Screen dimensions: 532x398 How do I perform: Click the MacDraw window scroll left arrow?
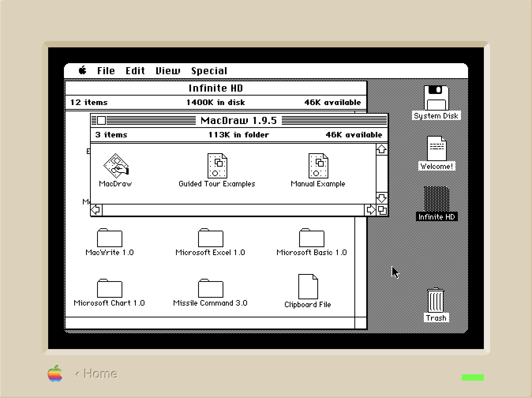tap(96, 210)
